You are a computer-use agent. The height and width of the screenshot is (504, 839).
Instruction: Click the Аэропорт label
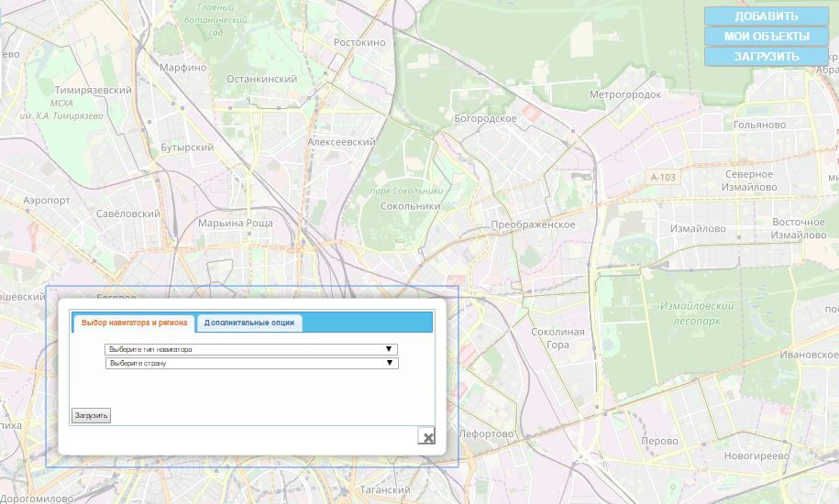tap(47, 201)
